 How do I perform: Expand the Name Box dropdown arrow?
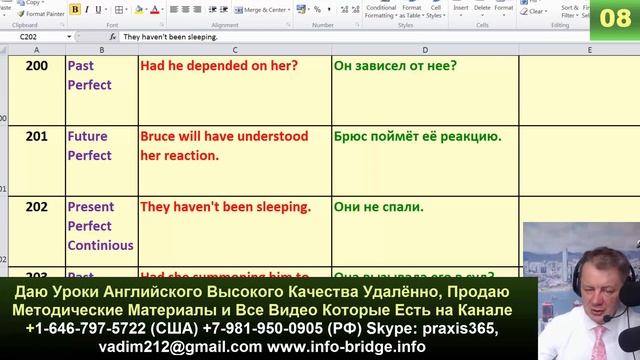(x=69, y=37)
